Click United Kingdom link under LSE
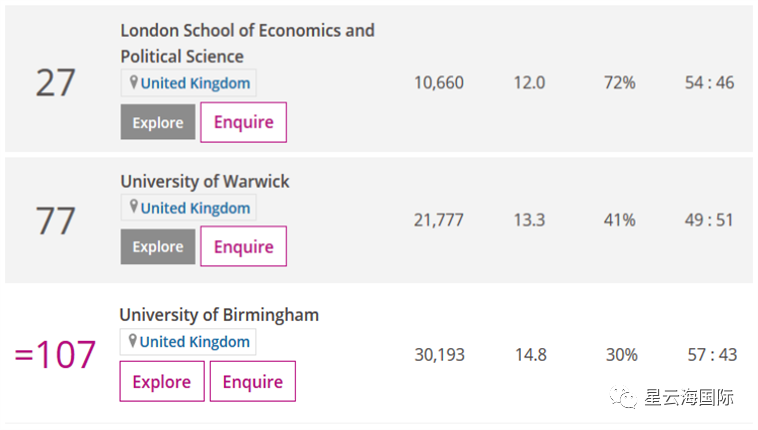The width and height of the screenshot is (758, 430). (x=195, y=83)
